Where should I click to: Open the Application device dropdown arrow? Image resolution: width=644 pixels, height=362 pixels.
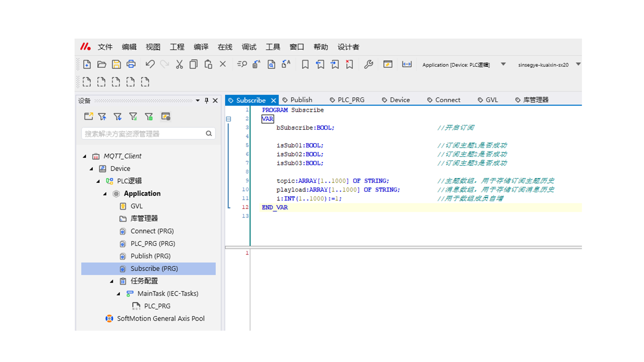click(503, 64)
